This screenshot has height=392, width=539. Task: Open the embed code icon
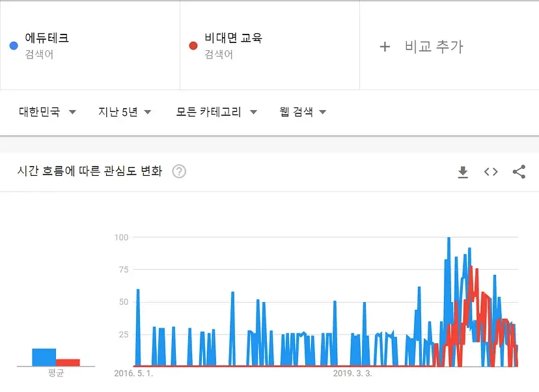[491, 172]
